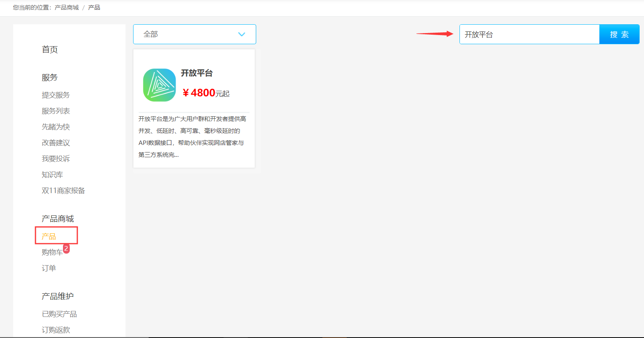Click the cart badge showing 2

(x=66, y=248)
